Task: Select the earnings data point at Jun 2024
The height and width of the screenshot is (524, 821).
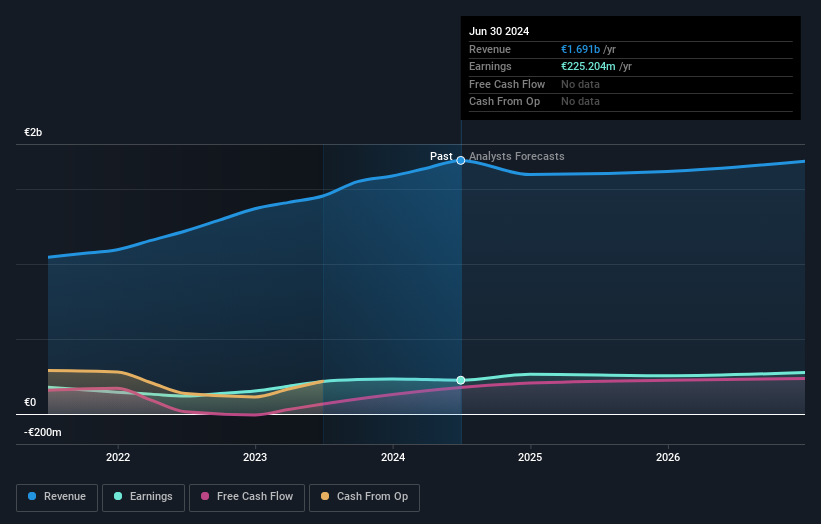Action: pos(461,381)
